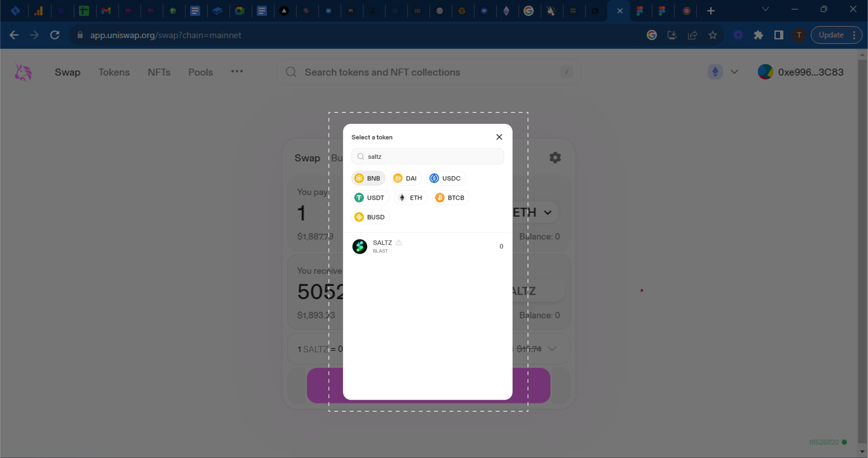Pick the BUSD token chip
The height and width of the screenshot is (458, 868).
coord(370,217)
